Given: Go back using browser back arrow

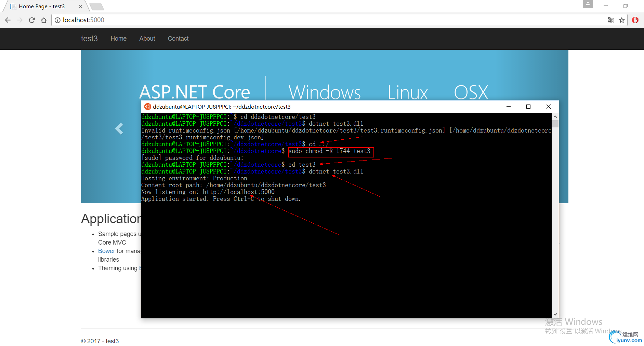Looking at the screenshot, I should click(x=8, y=20).
